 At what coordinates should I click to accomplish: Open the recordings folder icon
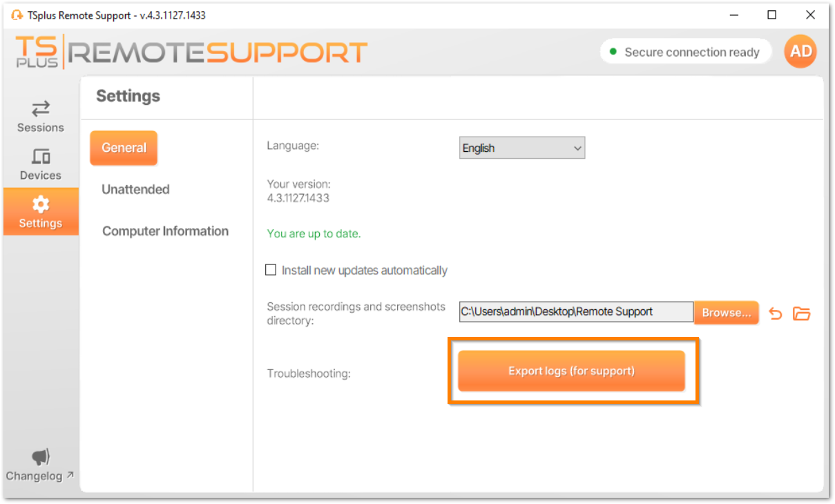pos(802,313)
